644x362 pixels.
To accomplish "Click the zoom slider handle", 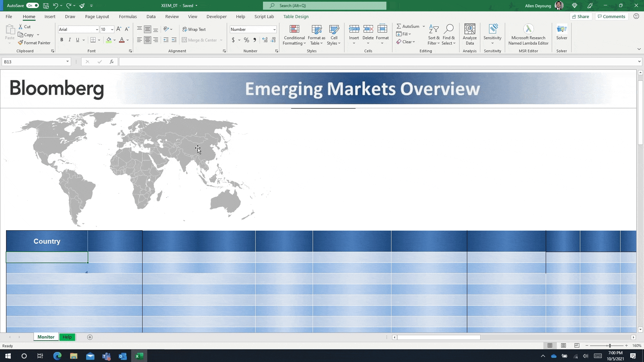I will (609, 346).
